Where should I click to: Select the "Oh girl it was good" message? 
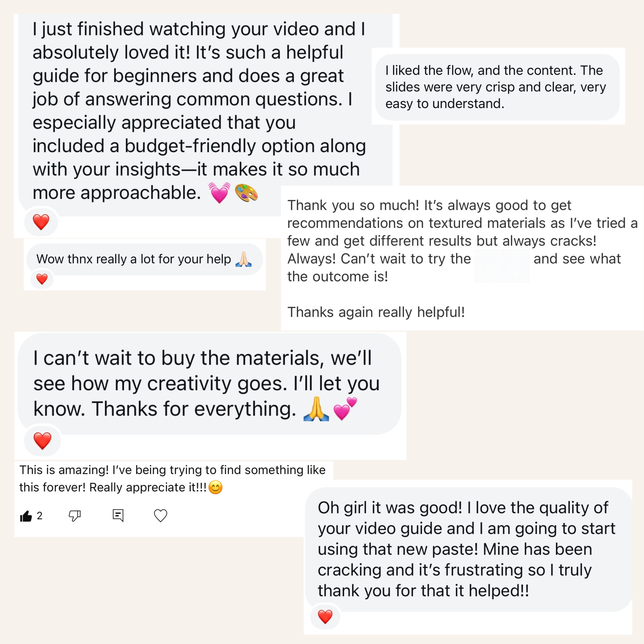click(x=467, y=549)
